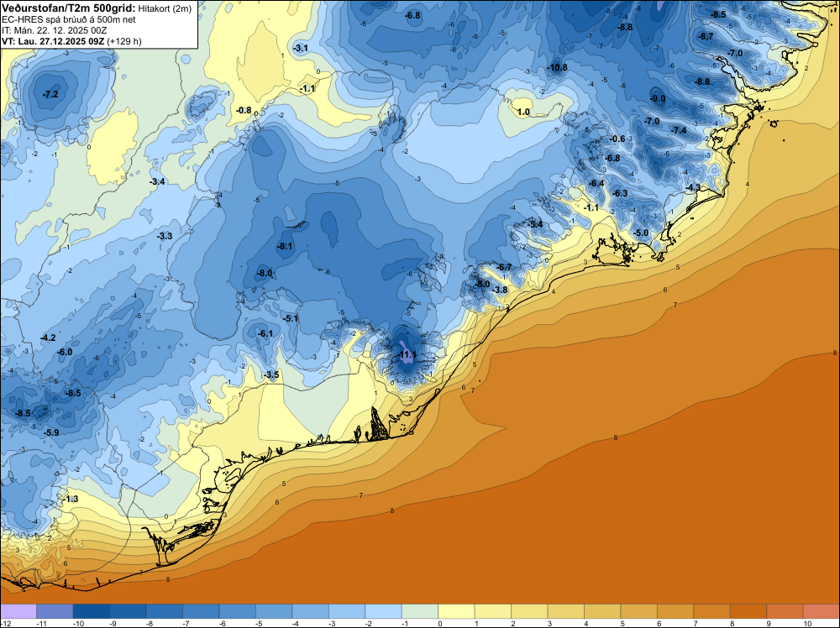Click the coldest value label '-11.1'
The height and width of the screenshot is (628, 840).
click(x=407, y=355)
